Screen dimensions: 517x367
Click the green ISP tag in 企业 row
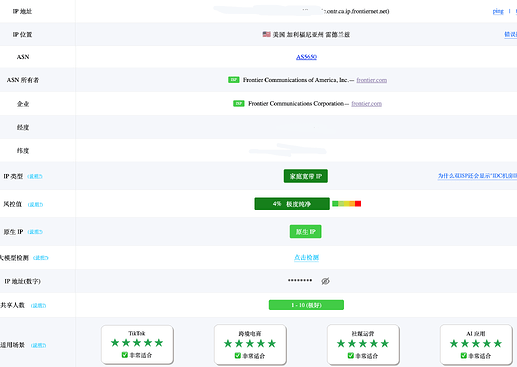pos(239,103)
